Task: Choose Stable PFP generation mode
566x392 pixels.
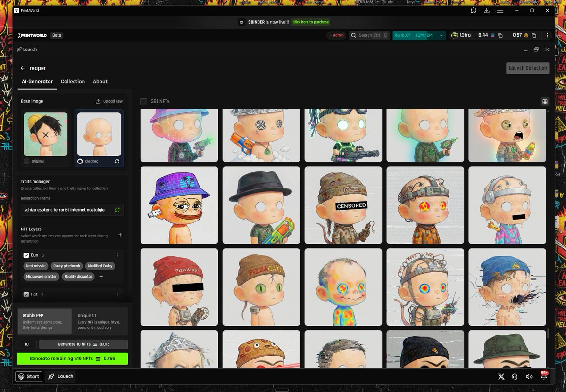Action: coord(44,321)
